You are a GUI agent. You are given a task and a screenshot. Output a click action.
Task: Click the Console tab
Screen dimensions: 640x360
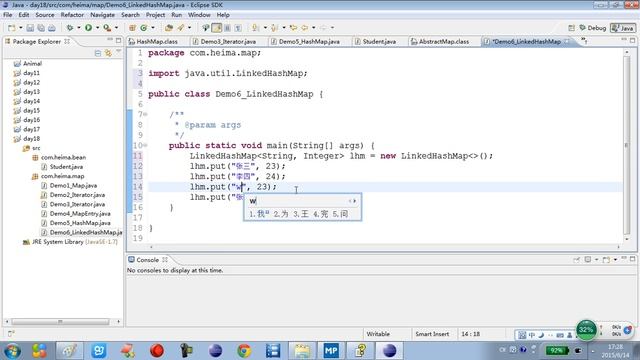tap(147, 260)
